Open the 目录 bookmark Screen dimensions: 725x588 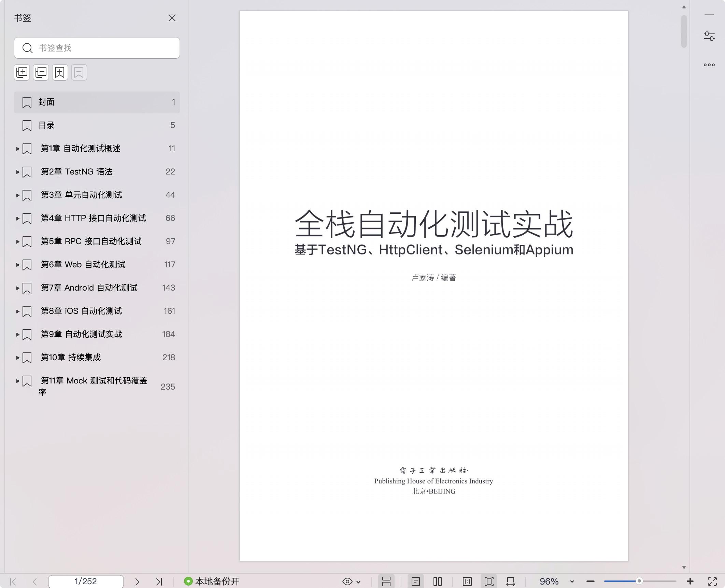tap(97, 125)
